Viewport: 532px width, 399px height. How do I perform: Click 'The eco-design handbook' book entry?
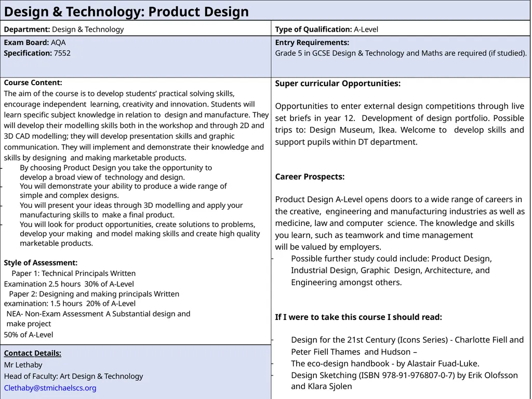(x=385, y=364)
